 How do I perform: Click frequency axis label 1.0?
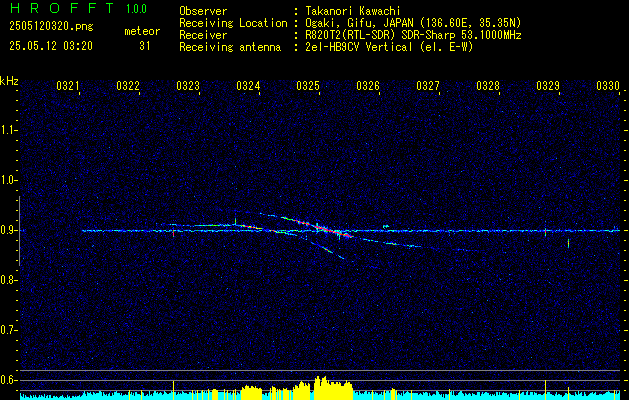[x=8, y=180]
